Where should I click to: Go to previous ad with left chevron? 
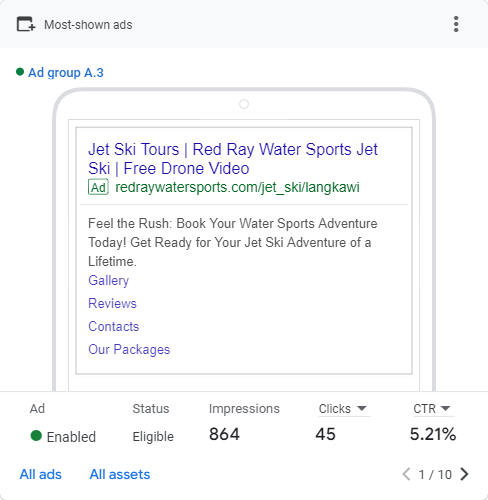coord(406,474)
